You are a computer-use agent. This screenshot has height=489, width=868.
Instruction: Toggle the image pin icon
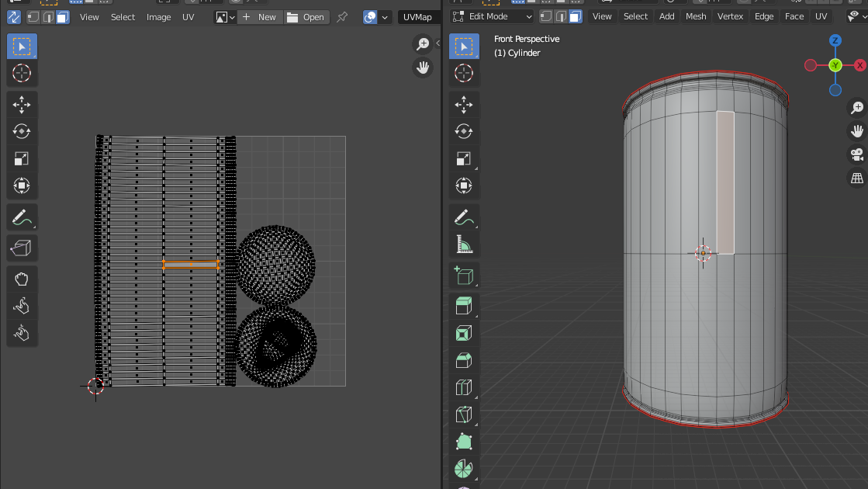(341, 17)
